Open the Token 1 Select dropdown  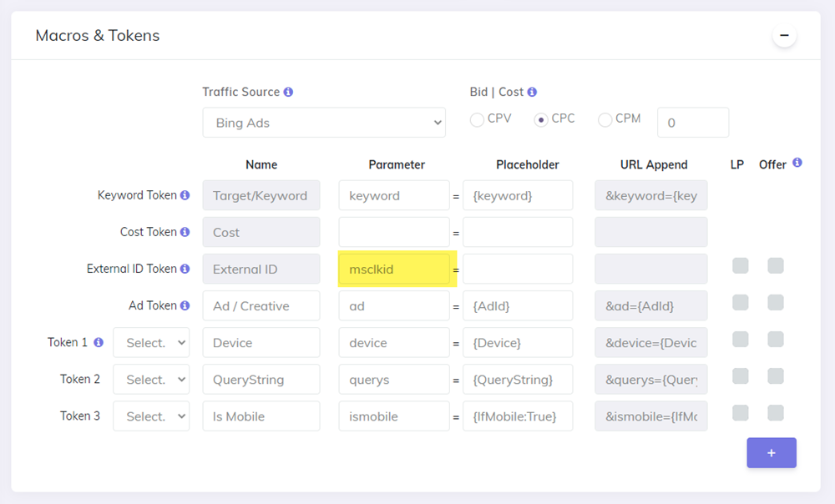pyautogui.click(x=151, y=342)
